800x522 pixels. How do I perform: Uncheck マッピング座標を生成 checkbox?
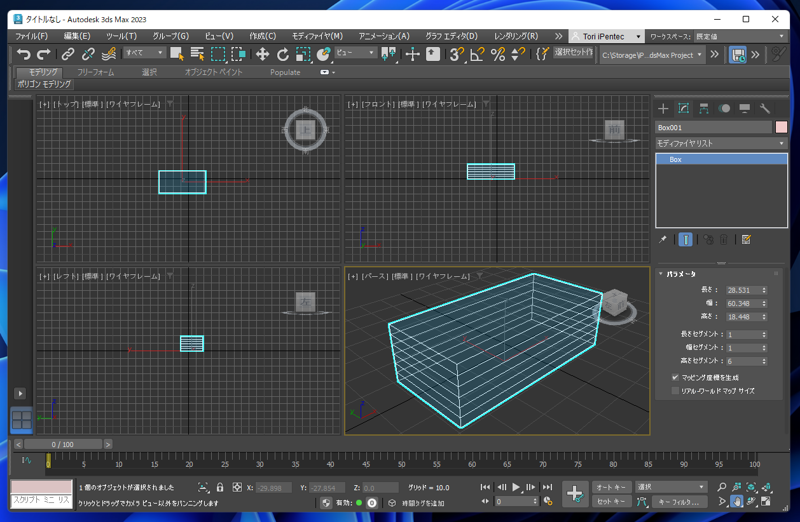(x=676, y=378)
